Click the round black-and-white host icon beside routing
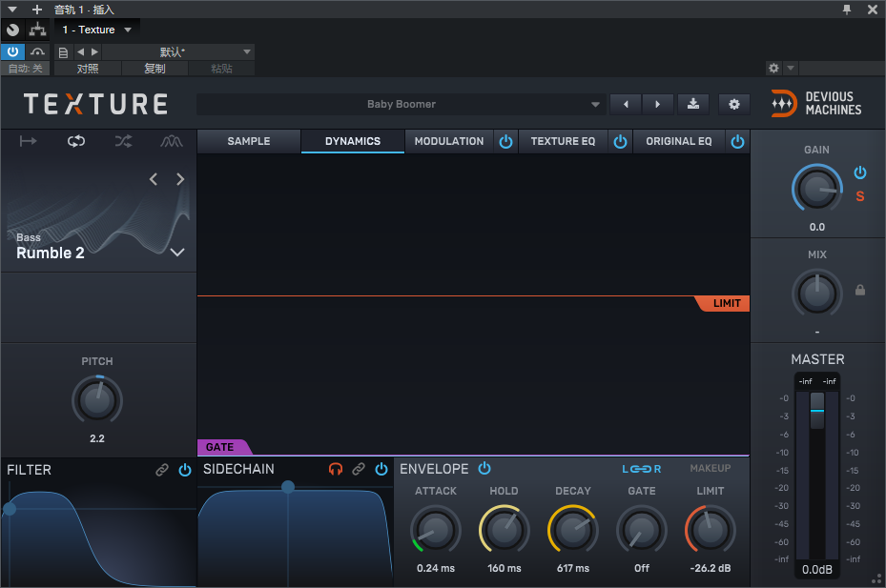The width and height of the screenshot is (886, 588). click(13, 30)
